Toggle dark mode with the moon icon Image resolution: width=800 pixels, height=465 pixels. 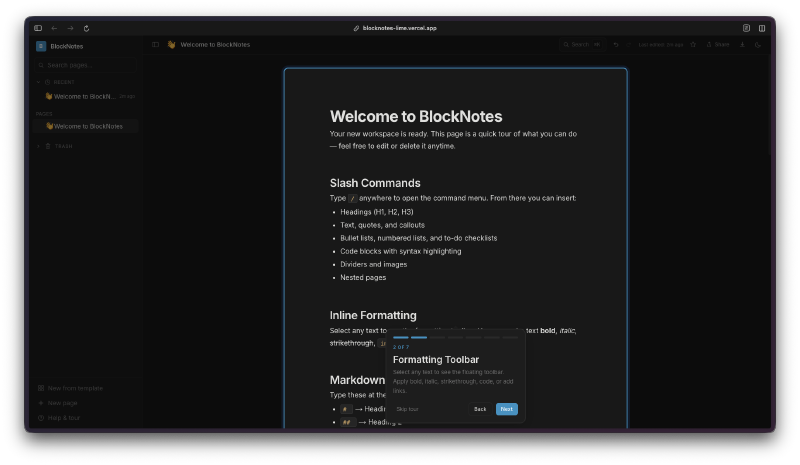(x=758, y=44)
